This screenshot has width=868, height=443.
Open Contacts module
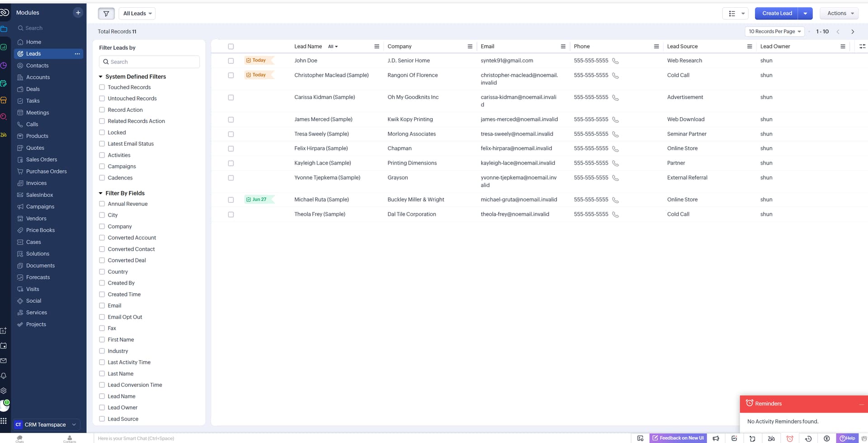pyautogui.click(x=37, y=66)
